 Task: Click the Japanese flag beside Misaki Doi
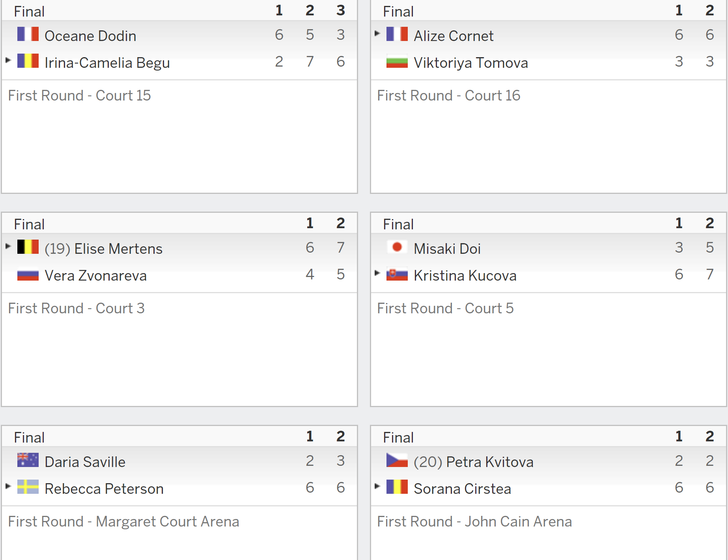[x=397, y=247]
